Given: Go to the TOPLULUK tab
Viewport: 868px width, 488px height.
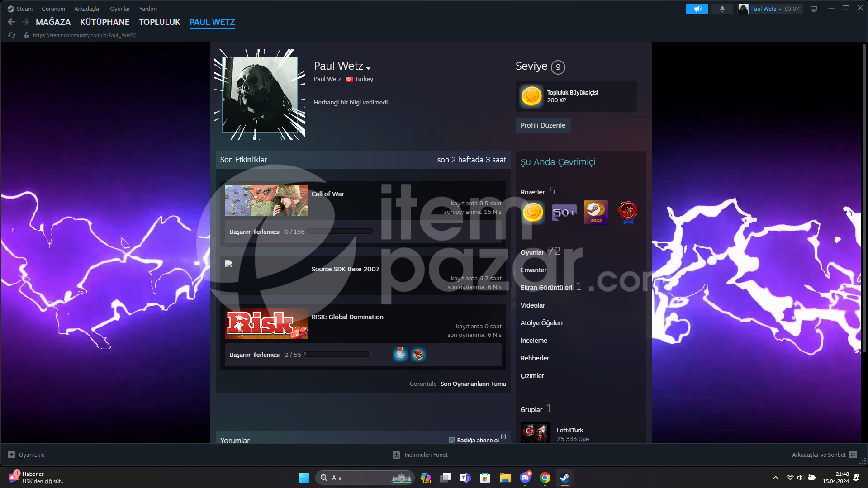Looking at the screenshot, I should (160, 22).
